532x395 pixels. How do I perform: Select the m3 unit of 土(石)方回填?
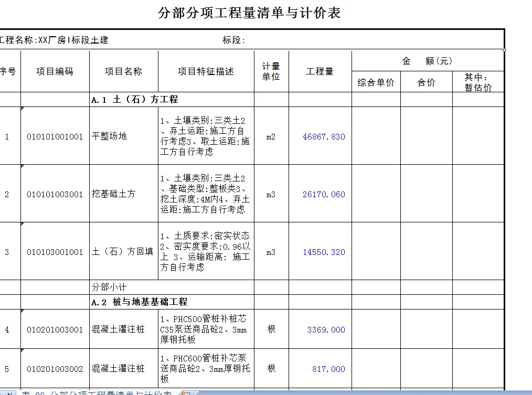[x=271, y=252]
